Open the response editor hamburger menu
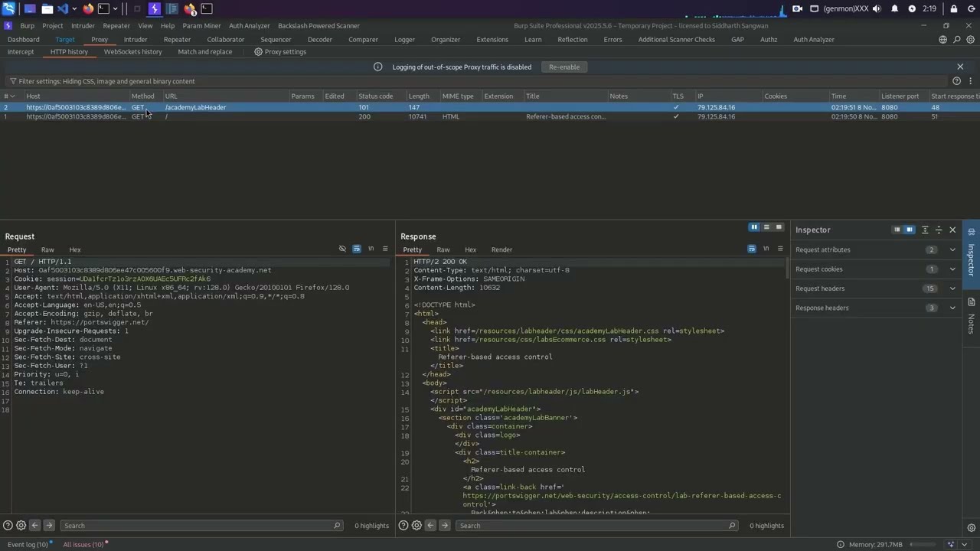 [780, 249]
